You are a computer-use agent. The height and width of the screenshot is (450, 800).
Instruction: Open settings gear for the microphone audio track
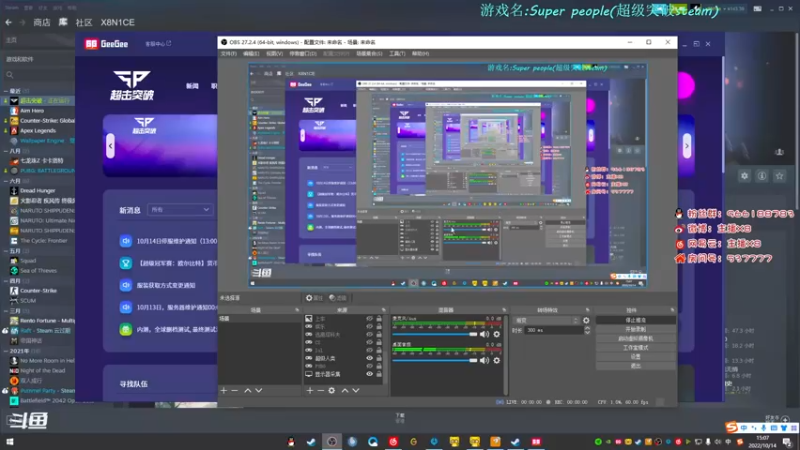tap(496, 334)
